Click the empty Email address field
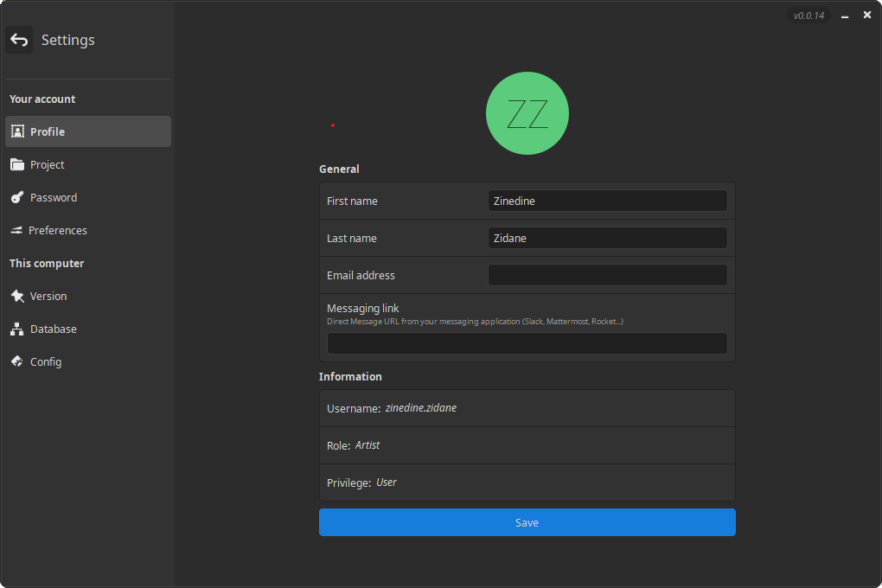882x588 pixels. pos(607,276)
